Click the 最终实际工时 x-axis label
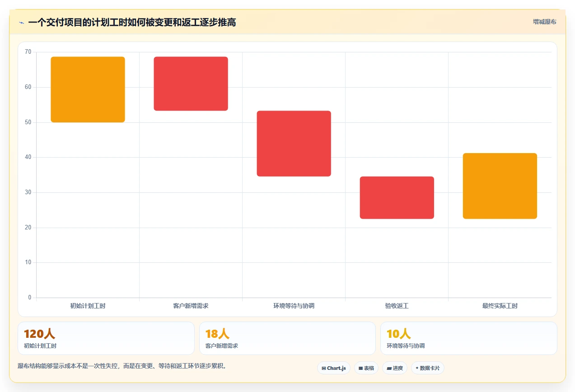Viewport: 575px width, 392px height. [500, 306]
